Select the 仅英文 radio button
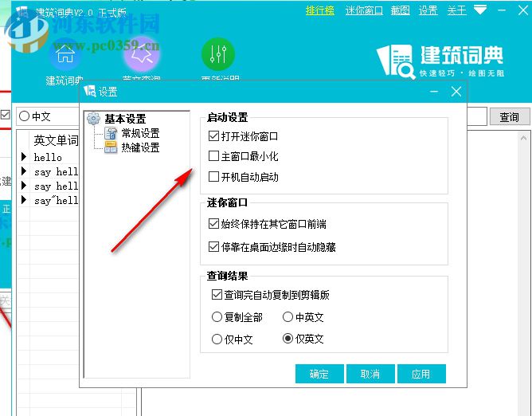The height and width of the screenshot is (416, 532). [x=288, y=339]
